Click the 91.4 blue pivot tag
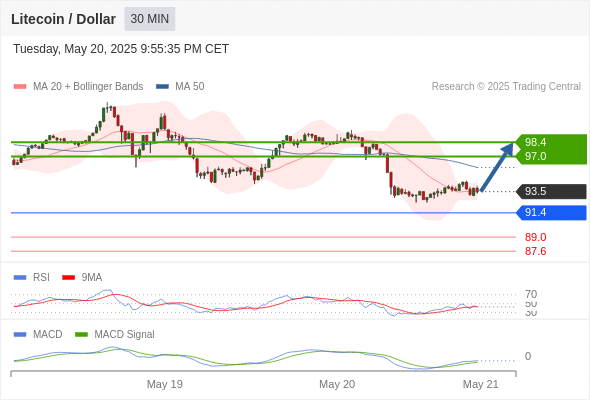Viewport: 590px width, 400px height. point(551,213)
